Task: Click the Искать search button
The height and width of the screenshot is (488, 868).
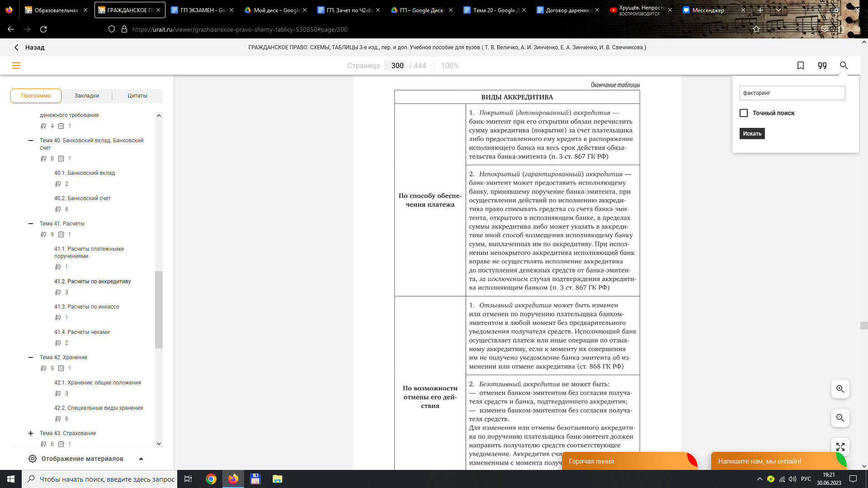Action: (752, 134)
